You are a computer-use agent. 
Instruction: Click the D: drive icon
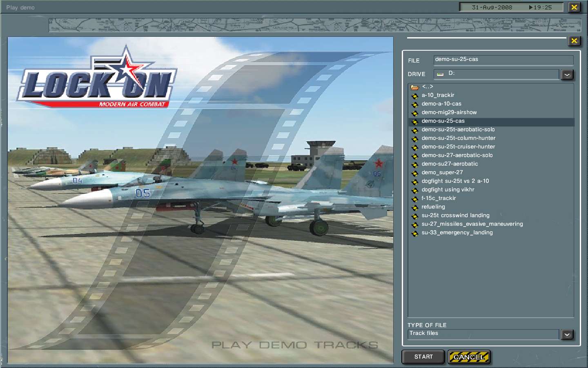pyautogui.click(x=440, y=74)
